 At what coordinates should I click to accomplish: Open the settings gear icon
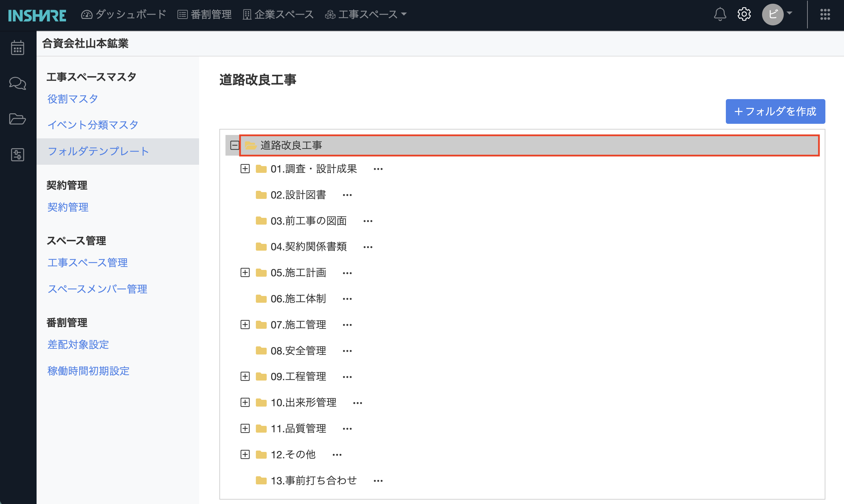[x=744, y=14]
